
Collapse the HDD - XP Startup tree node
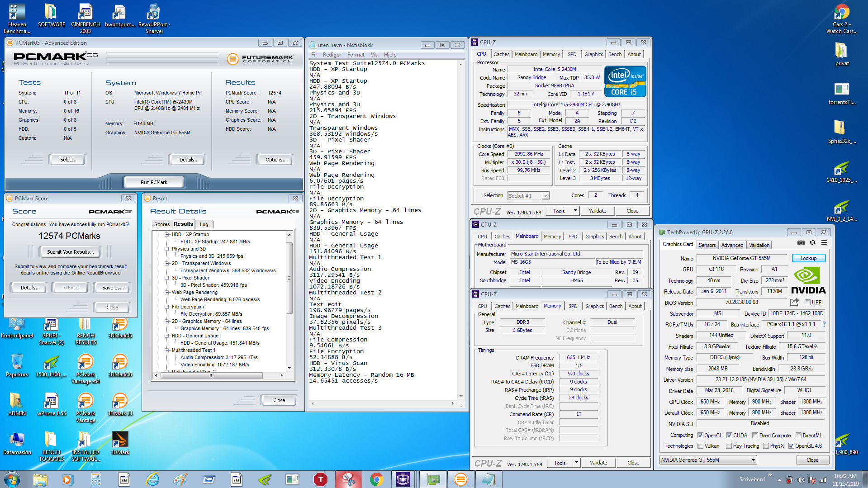coord(167,234)
